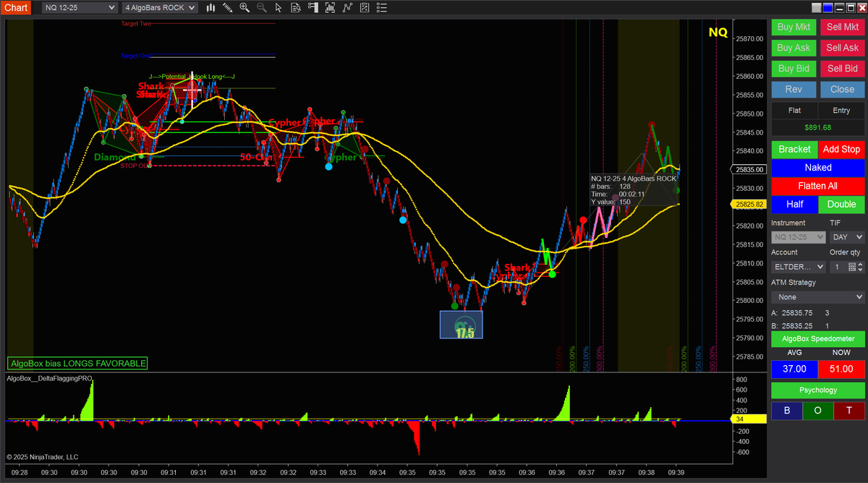This screenshot has width=868, height=483.
Task: Click the dark red T psychology button
Action: [848, 411]
